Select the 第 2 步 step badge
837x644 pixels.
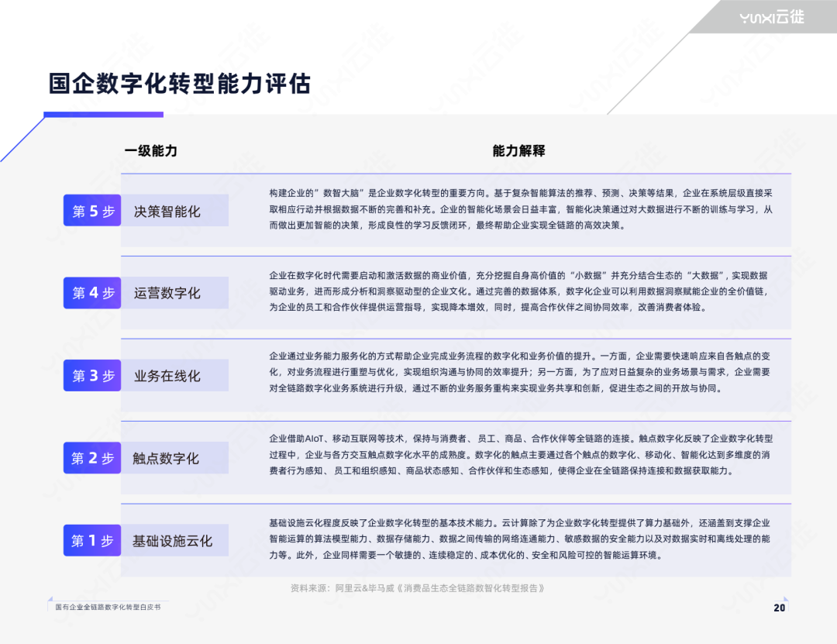[x=92, y=458]
